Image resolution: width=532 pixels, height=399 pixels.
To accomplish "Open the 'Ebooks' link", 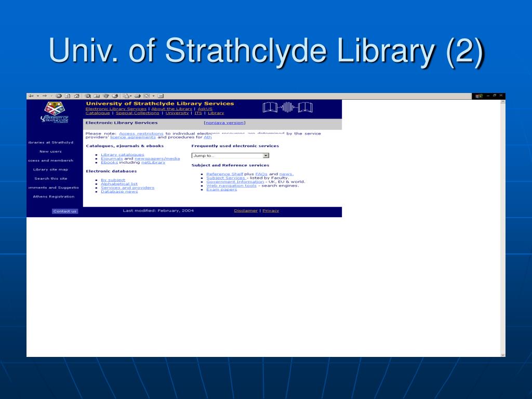I will [x=109, y=163].
